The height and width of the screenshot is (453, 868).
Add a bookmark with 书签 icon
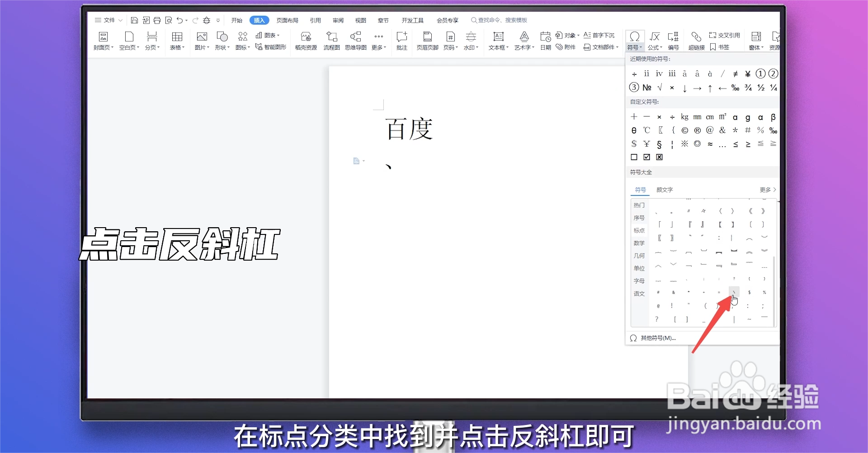point(720,47)
